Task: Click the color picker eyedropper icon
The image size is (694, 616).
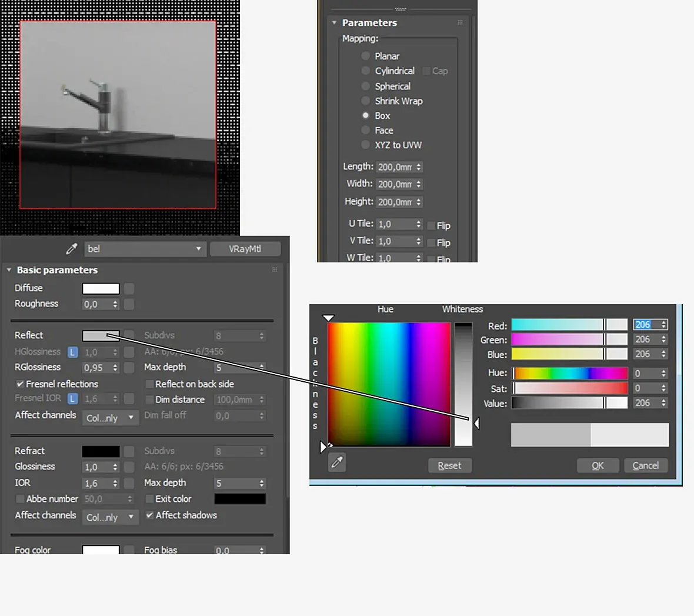Action: tap(337, 463)
